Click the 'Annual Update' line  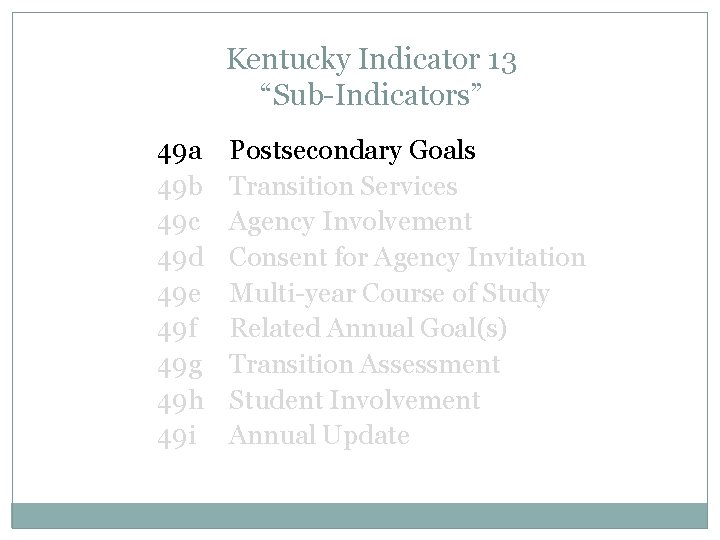[319, 436]
